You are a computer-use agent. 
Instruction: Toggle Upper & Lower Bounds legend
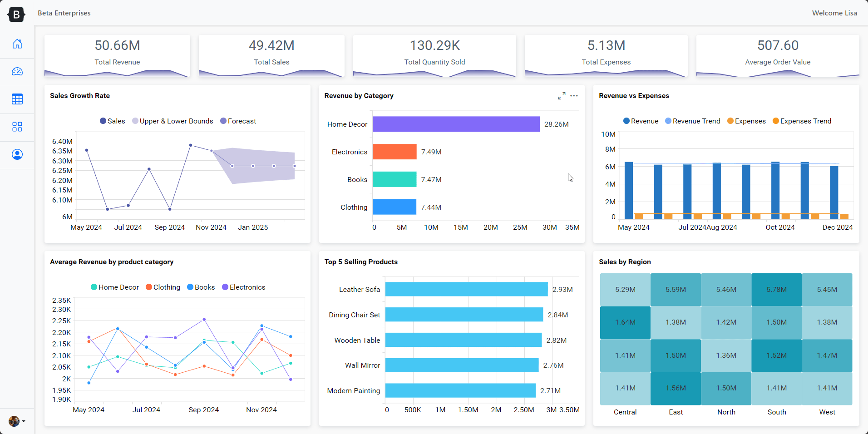point(173,121)
